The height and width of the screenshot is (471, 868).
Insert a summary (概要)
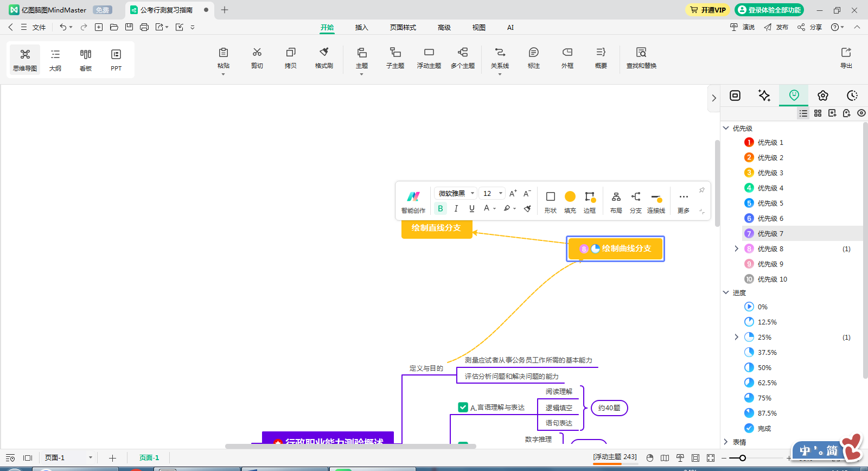[x=601, y=58]
